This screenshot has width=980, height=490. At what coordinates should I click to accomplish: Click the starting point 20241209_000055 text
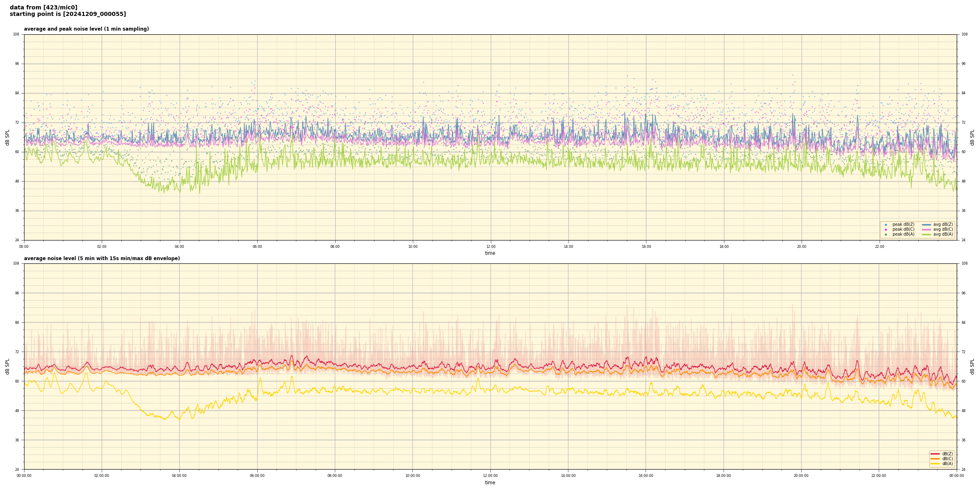click(68, 14)
